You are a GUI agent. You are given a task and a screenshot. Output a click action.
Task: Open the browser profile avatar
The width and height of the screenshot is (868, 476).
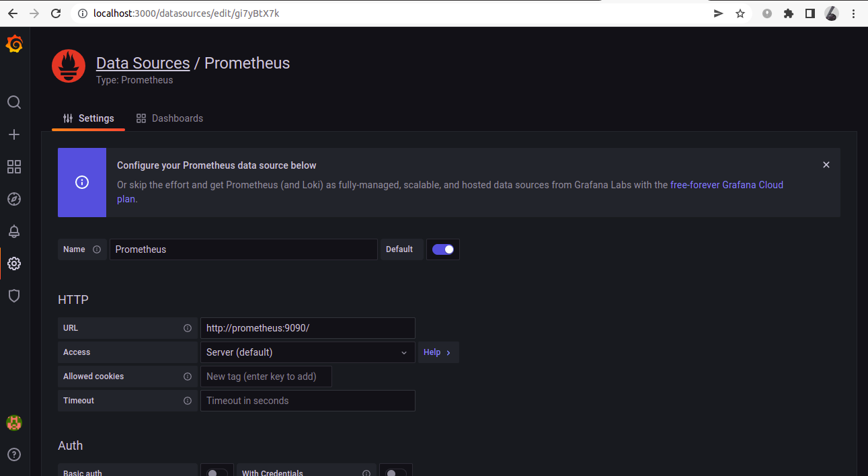click(x=832, y=13)
